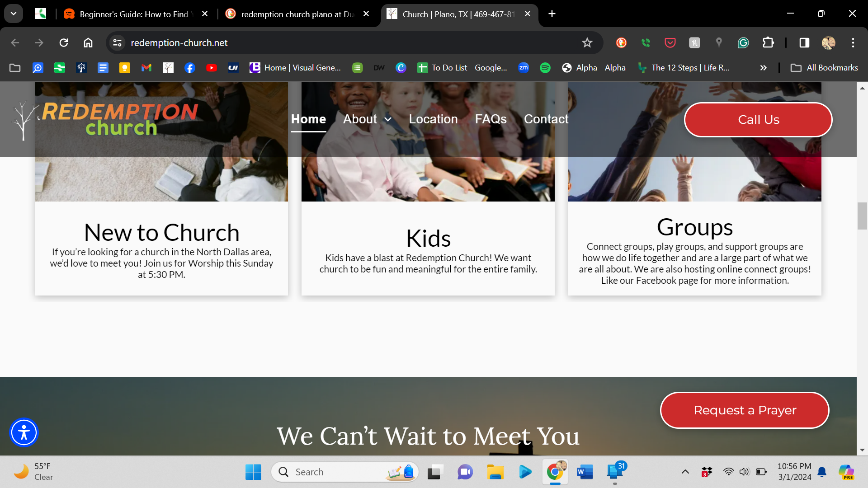This screenshot has height=488, width=868.
Task: Expand the About menu chevron
Action: [x=388, y=119]
